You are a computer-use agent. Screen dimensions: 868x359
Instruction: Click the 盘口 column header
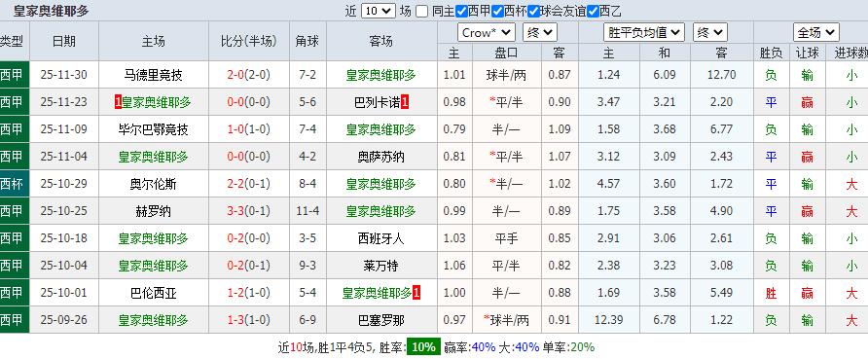[506, 53]
